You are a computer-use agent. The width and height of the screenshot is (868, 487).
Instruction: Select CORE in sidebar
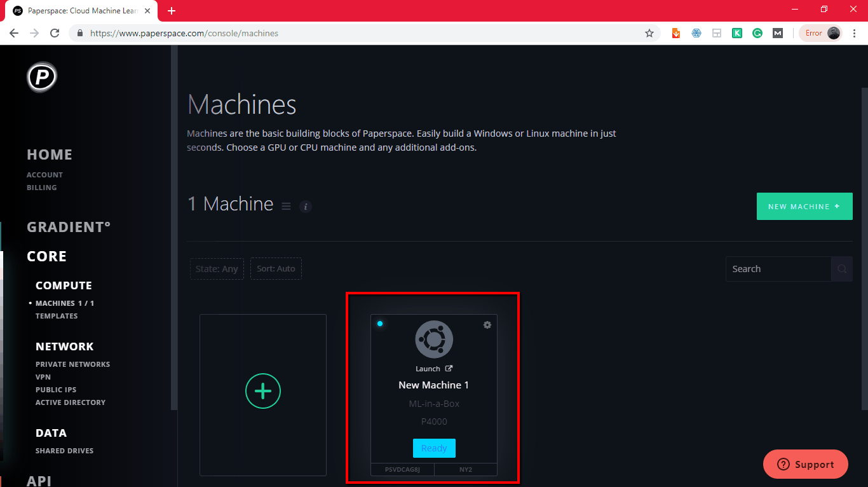pyautogui.click(x=46, y=256)
